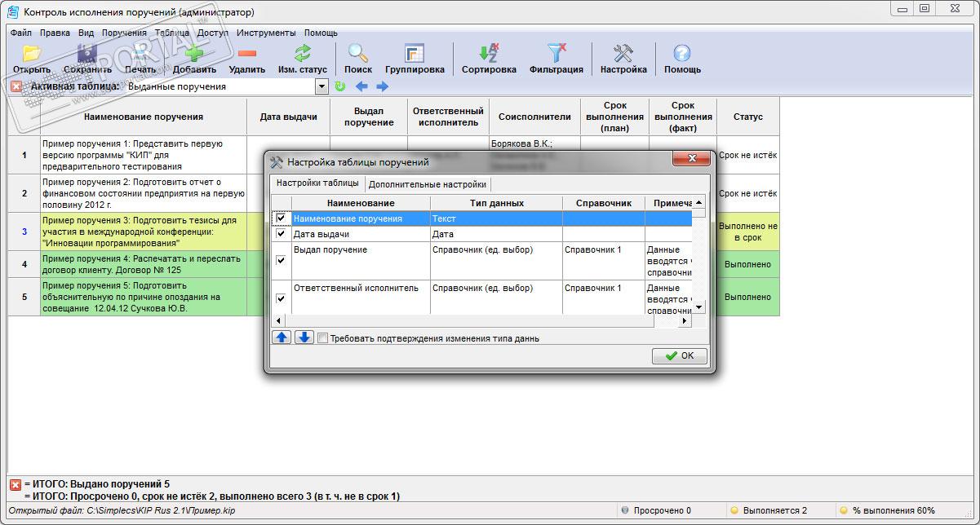
Task: Click Выполнено не в срок status cell
Action: [x=748, y=232]
